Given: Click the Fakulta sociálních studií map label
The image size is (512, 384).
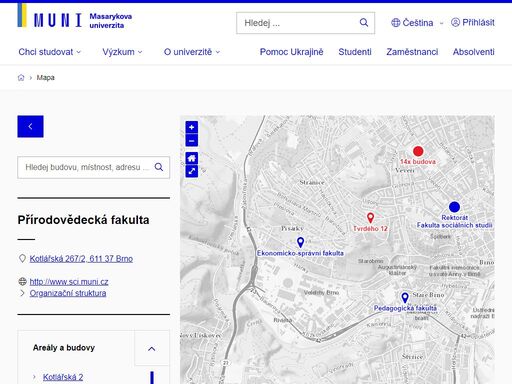Looking at the screenshot, I should [x=454, y=225].
